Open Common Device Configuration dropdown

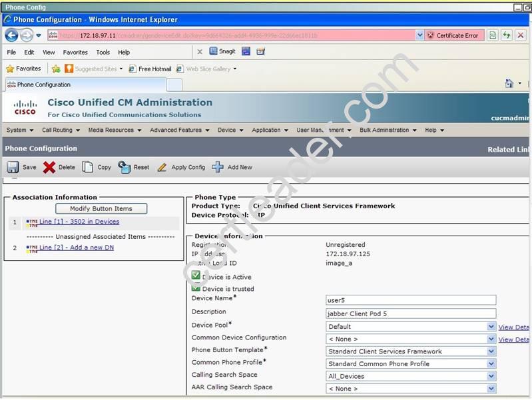pyautogui.click(x=411, y=339)
